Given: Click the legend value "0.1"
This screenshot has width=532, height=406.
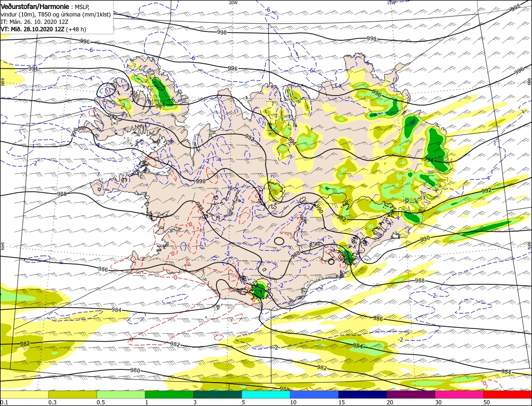Looking at the screenshot, I should pyautogui.click(x=4, y=402).
